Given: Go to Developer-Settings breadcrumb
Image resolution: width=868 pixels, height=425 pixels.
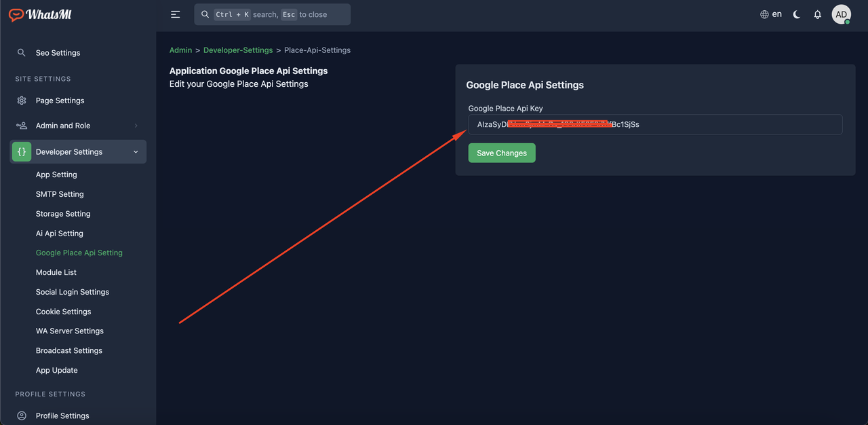Looking at the screenshot, I should (238, 50).
